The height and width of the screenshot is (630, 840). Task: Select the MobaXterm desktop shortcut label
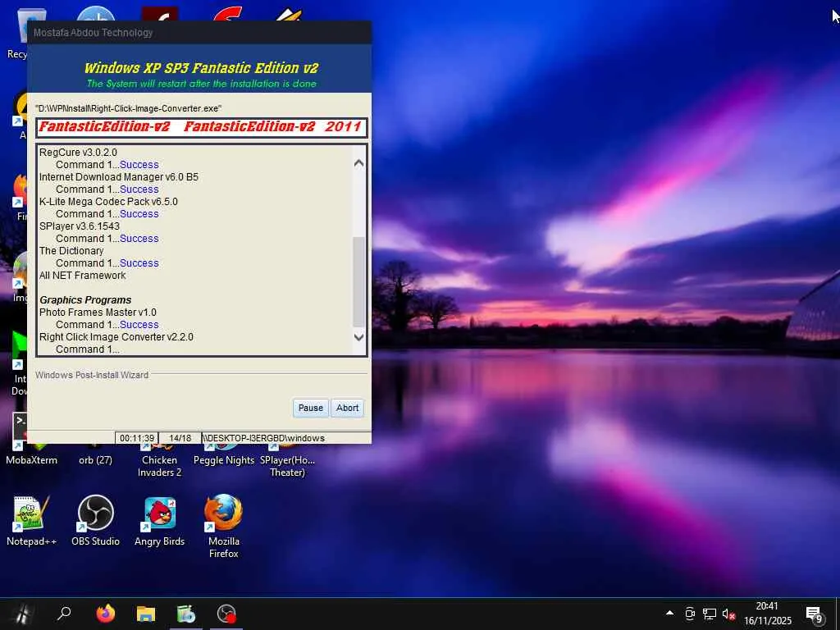32,460
